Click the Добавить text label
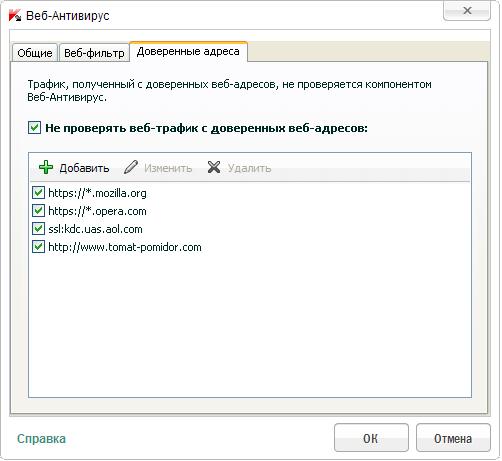The width and height of the screenshot is (502, 461). (84, 168)
